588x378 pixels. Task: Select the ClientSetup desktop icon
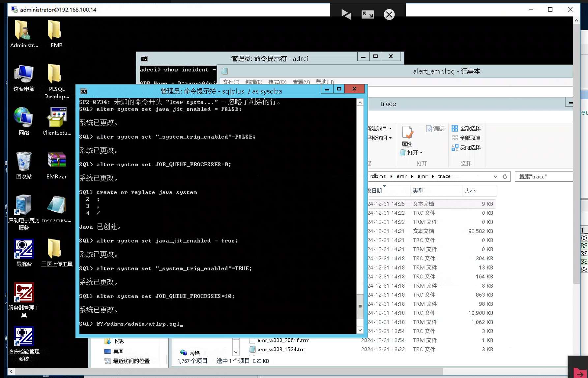pos(57,121)
